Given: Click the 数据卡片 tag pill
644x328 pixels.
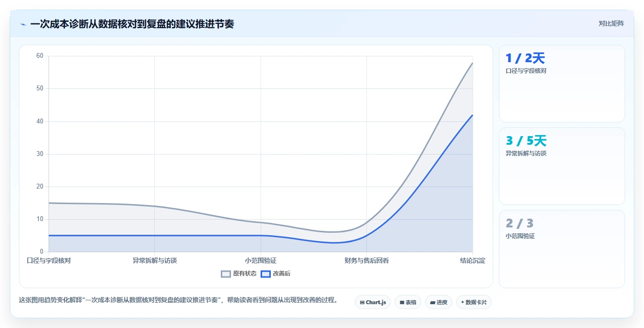Looking at the screenshot, I should [474, 302].
